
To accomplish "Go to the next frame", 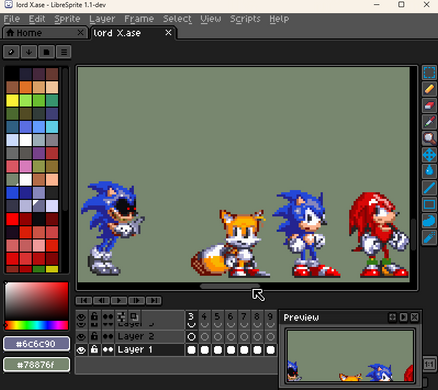I will (136, 301).
